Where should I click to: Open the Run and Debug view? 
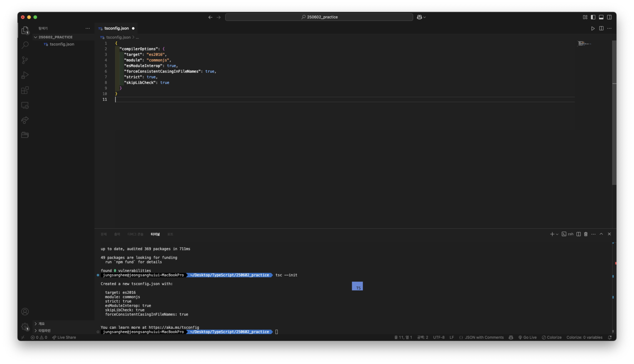pyautogui.click(x=25, y=75)
